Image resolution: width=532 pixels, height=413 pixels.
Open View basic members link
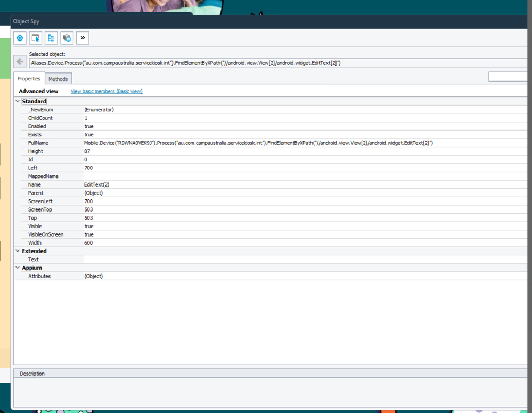[107, 91]
